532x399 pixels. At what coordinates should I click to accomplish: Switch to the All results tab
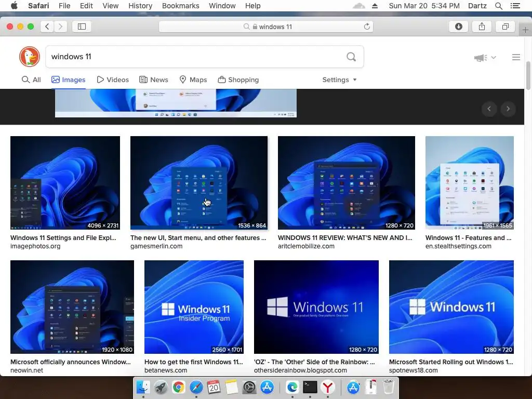[31, 79]
